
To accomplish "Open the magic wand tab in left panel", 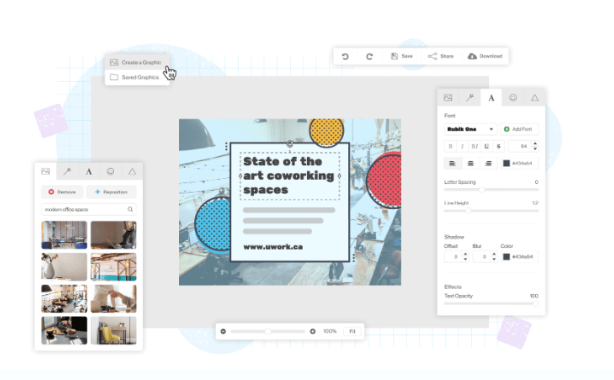I will 67,171.
